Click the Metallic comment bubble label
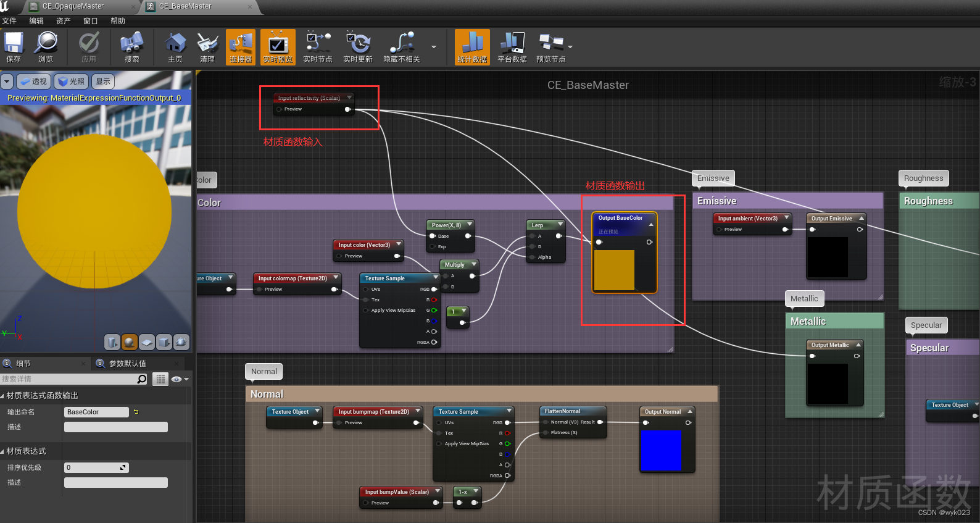This screenshot has width=980, height=523. coord(805,299)
